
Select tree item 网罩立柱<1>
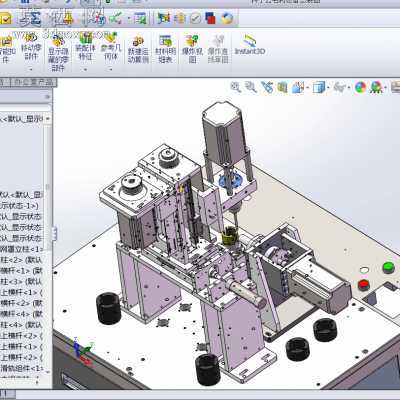(22, 249)
